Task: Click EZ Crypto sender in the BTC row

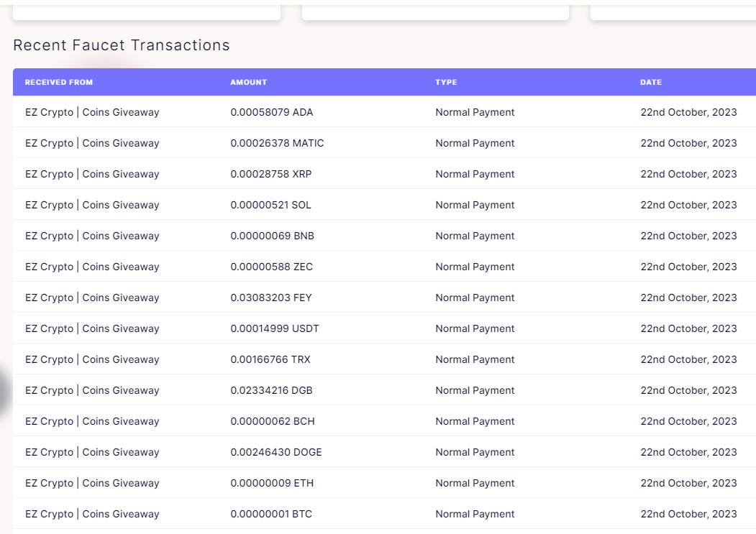Action: (92, 513)
